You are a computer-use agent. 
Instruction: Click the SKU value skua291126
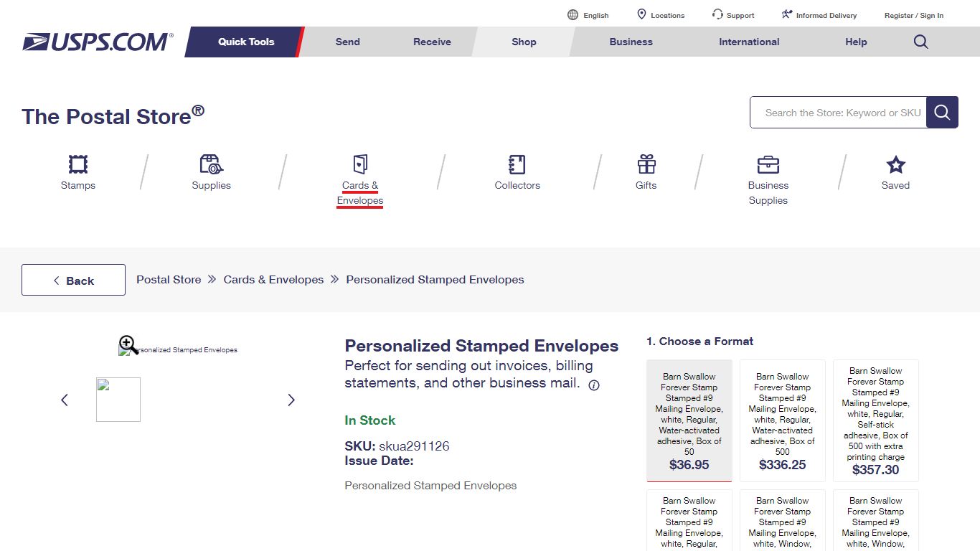click(x=414, y=446)
